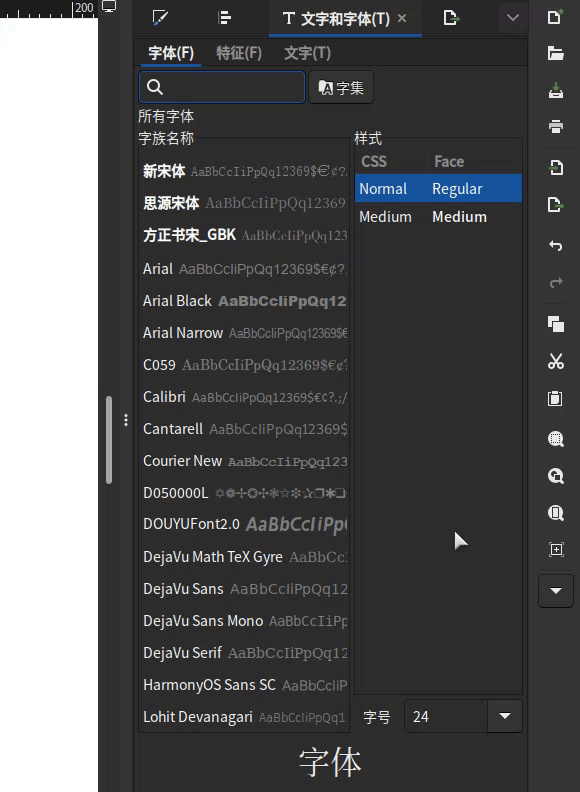Click the Zoom to selection icon
This screenshot has width=580, height=792.
(x=556, y=439)
